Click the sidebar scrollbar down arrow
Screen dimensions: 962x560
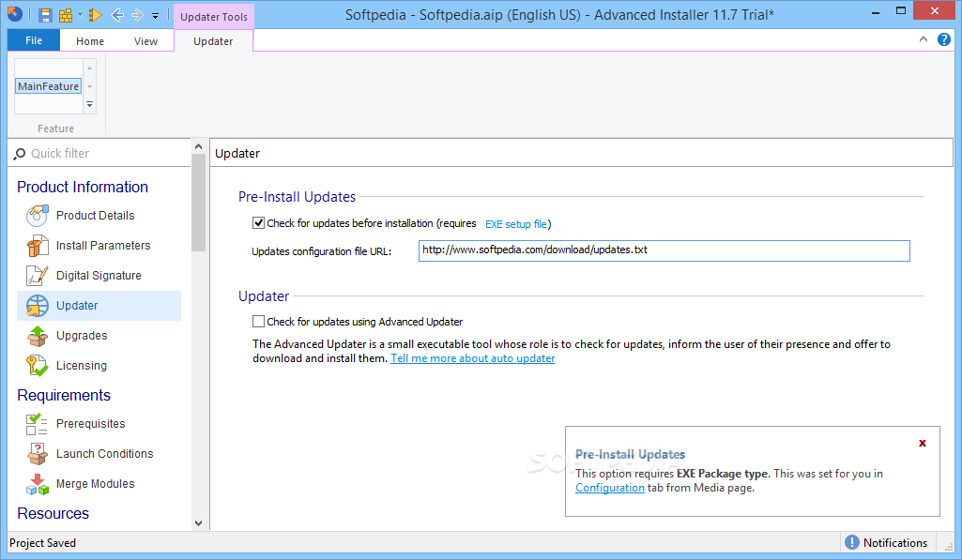(198, 523)
